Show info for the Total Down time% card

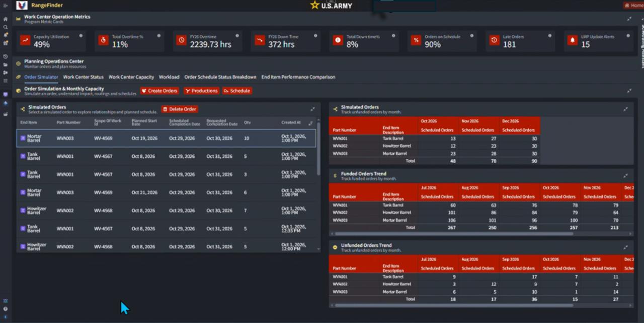pyautogui.click(x=393, y=36)
